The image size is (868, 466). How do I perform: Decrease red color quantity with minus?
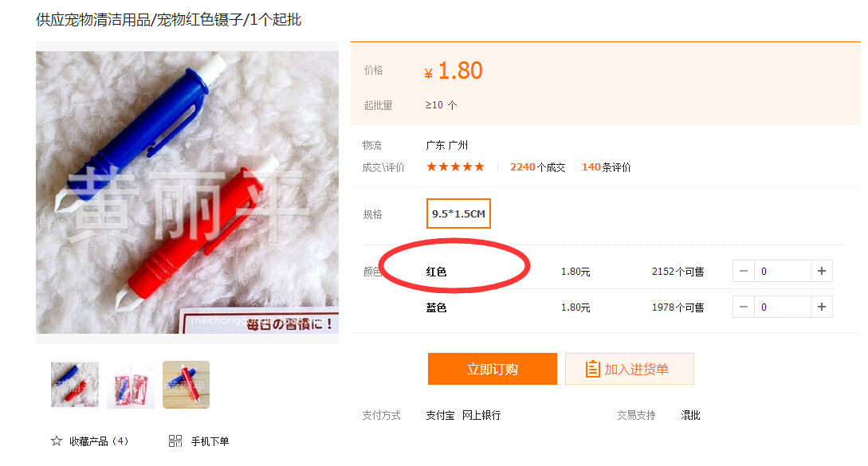[744, 271]
